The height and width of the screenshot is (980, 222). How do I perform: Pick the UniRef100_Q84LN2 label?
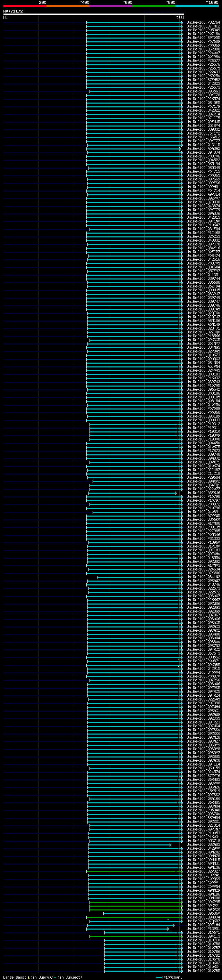pyautogui.click(x=203, y=577)
